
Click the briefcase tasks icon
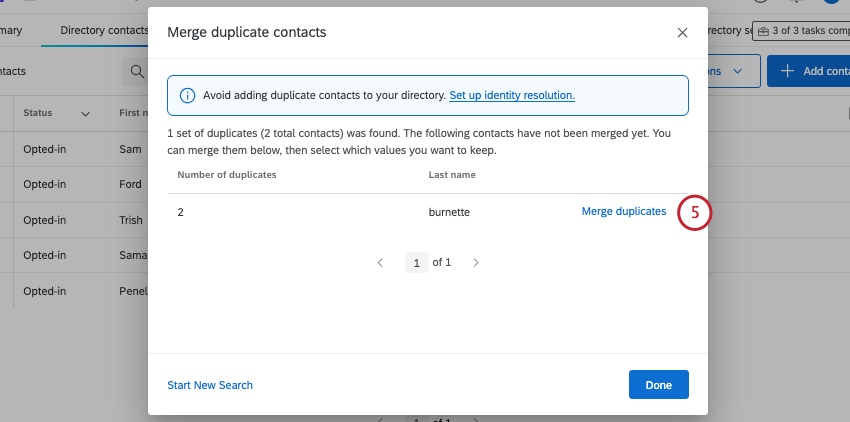coord(764,31)
